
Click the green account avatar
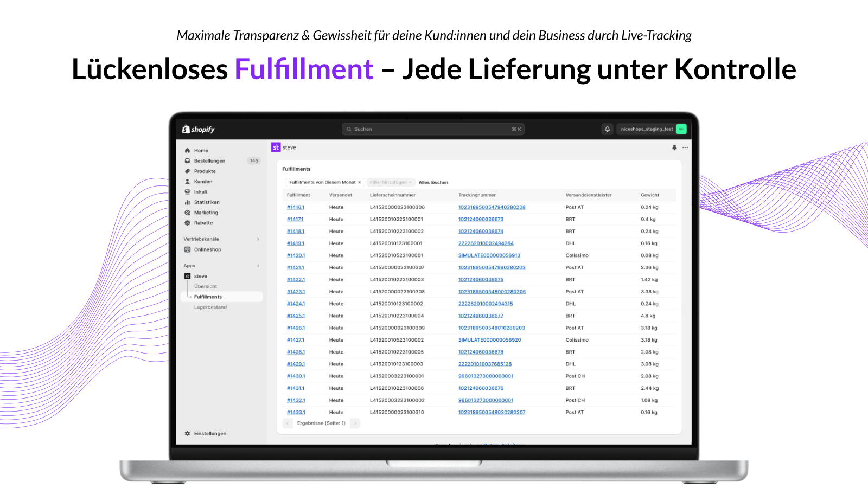point(681,129)
